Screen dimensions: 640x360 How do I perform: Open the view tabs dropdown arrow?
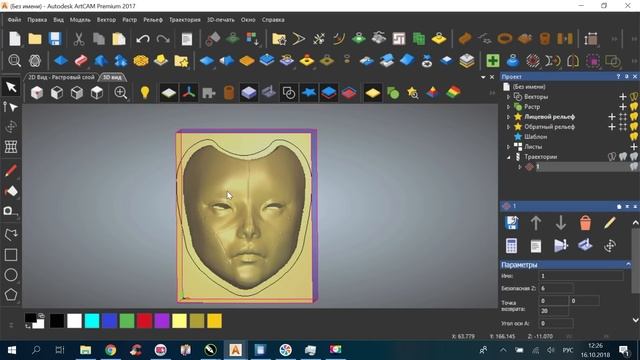[x=483, y=77]
